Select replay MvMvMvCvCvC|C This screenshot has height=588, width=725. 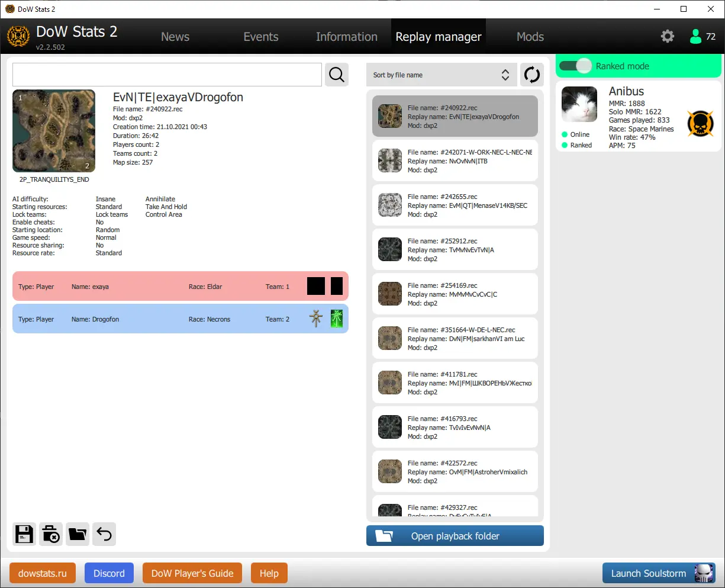pyautogui.click(x=455, y=294)
